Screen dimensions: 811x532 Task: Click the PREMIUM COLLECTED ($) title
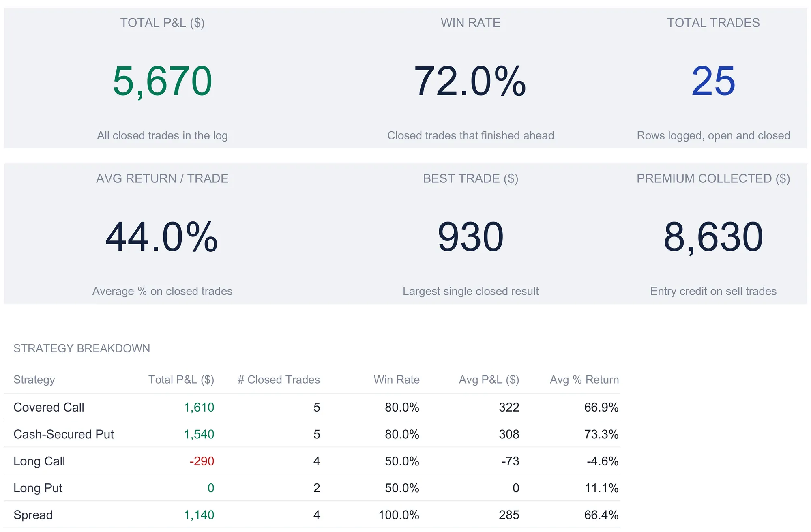click(713, 178)
